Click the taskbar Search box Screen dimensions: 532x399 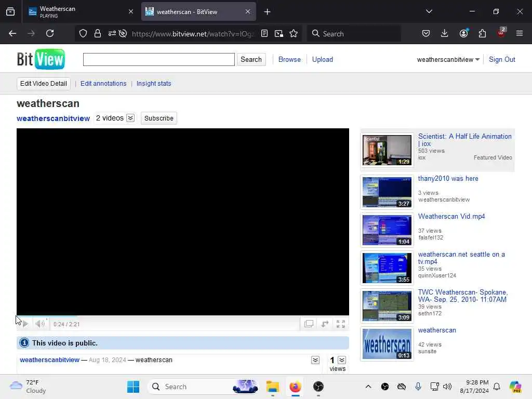pos(203,387)
